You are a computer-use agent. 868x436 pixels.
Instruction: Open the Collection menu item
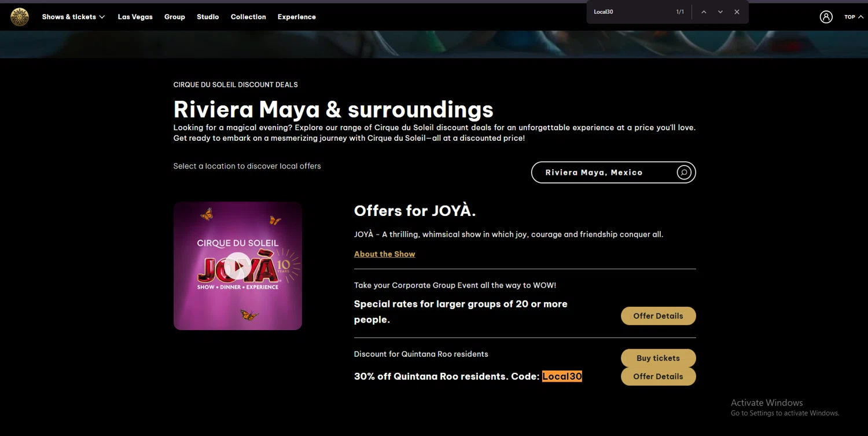pos(248,17)
